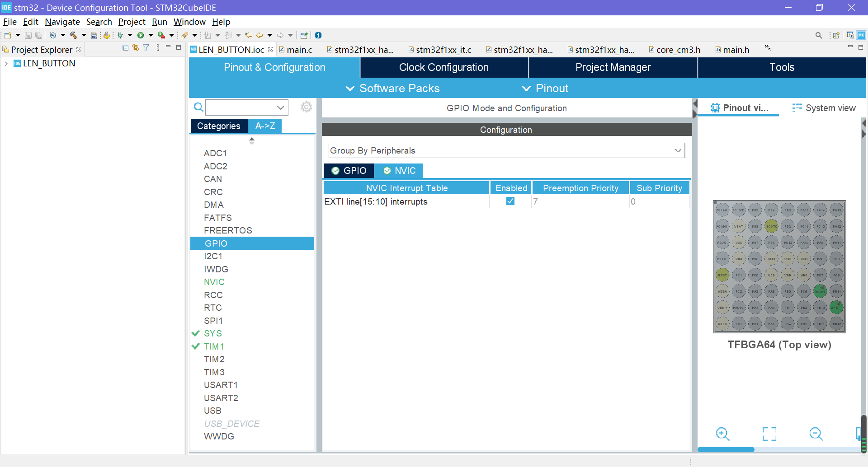Switch to A->Z listing
868x467 pixels.
tap(265, 126)
